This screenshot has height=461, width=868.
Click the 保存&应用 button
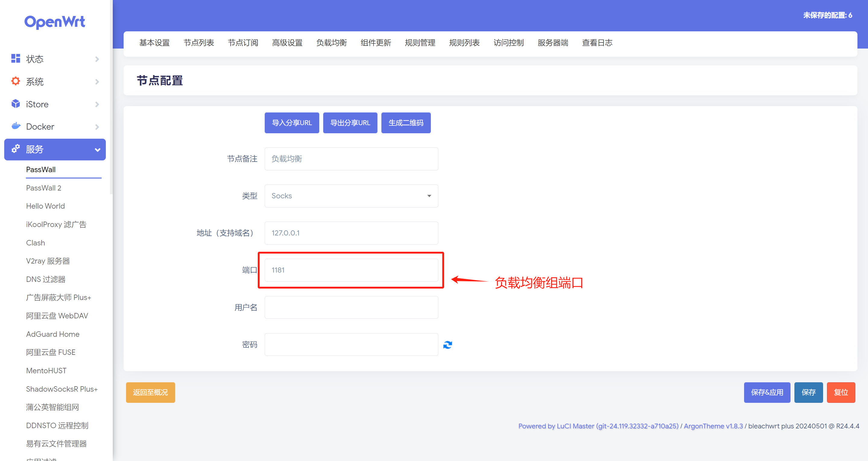click(767, 392)
